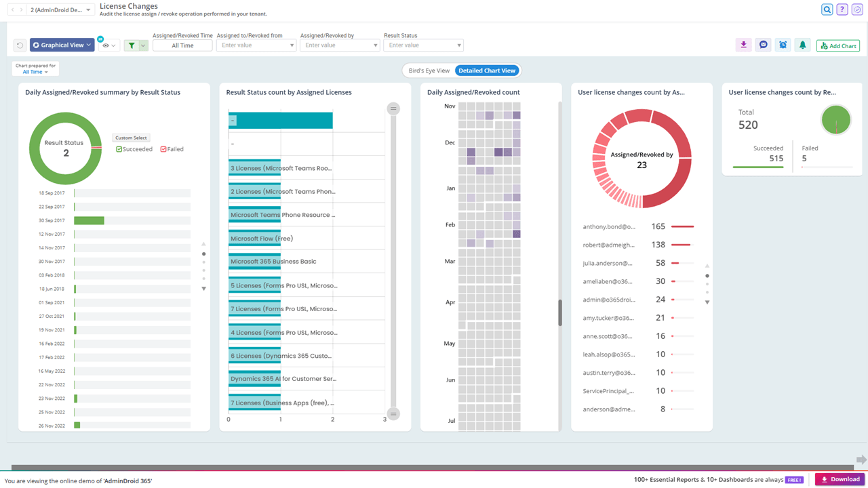868x488 pixels.
Task: Click bottom handle of license chart range slider
Action: click(393, 413)
